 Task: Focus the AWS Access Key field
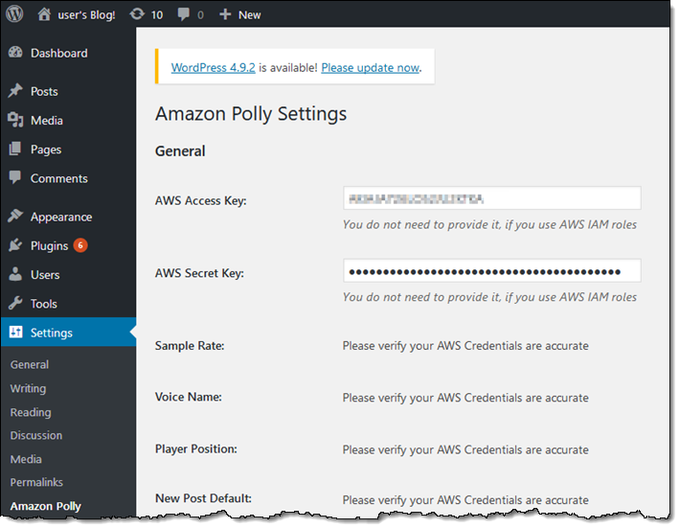(x=491, y=198)
